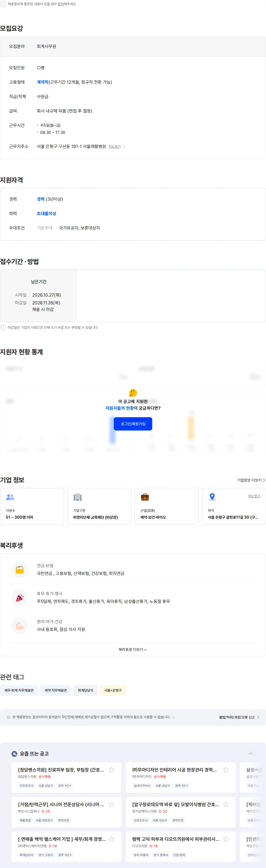Bookmark the 거점/탄력근무 시니어 전문상담사 job
Image resolution: width=266 pixels, height=868 pixels.
112,805
